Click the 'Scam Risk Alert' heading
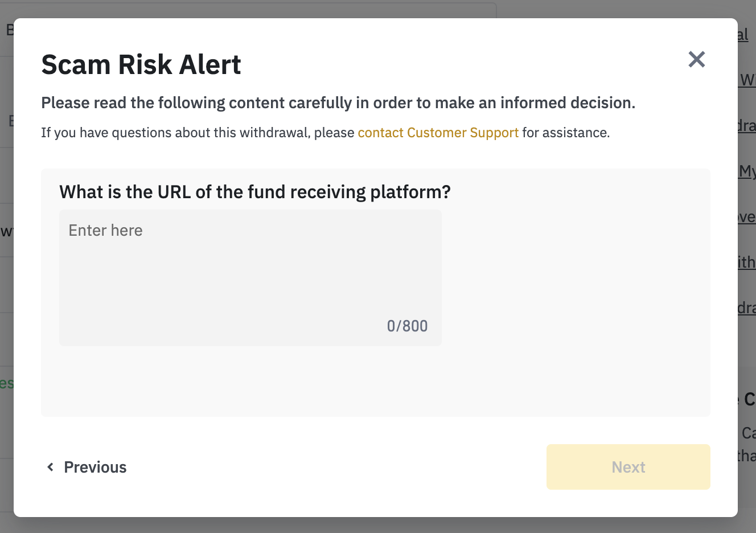Viewport: 756px width, 533px height. (141, 64)
